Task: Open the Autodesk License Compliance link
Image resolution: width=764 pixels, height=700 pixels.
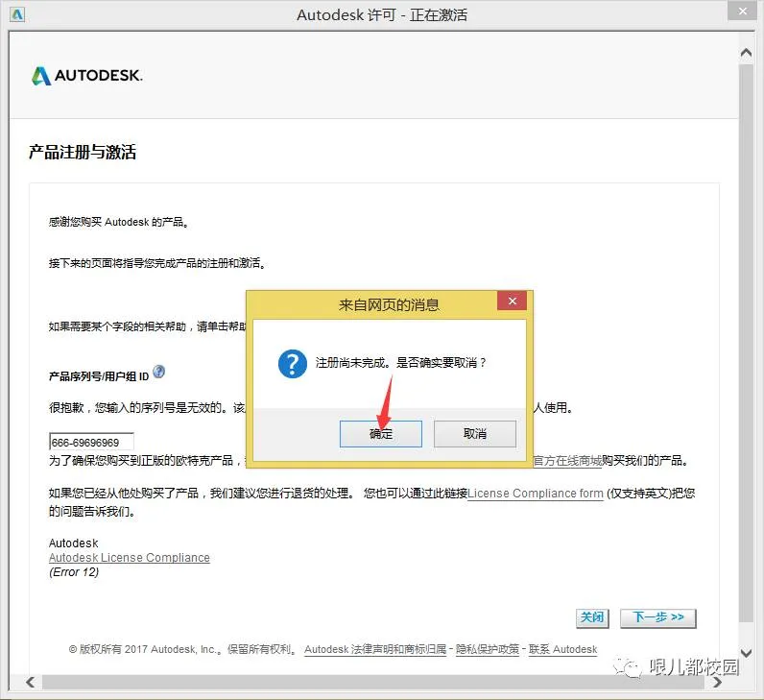Action: 130,558
